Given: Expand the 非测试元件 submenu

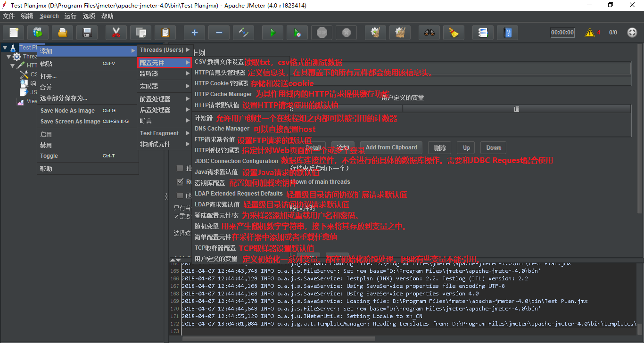Looking at the screenshot, I should tap(165, 144).
